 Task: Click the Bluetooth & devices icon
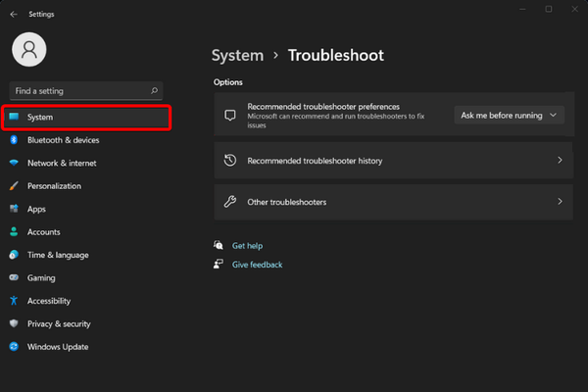click(14, 140)
